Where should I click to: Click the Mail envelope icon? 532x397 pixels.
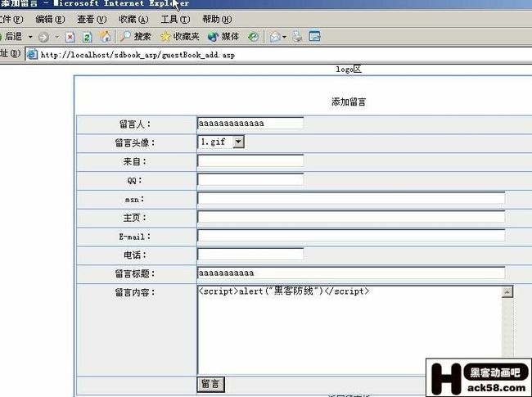(x=275, y=37)
